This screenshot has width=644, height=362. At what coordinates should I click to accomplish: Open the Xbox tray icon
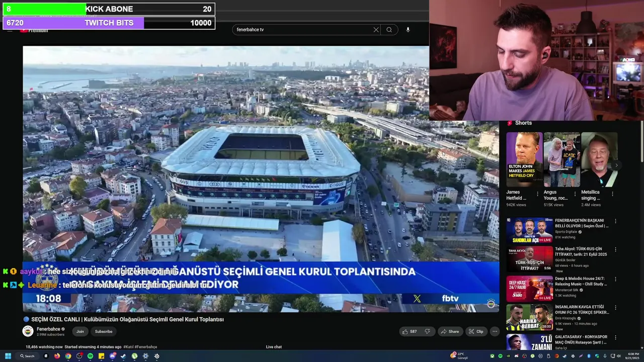(x=493, y=356)
